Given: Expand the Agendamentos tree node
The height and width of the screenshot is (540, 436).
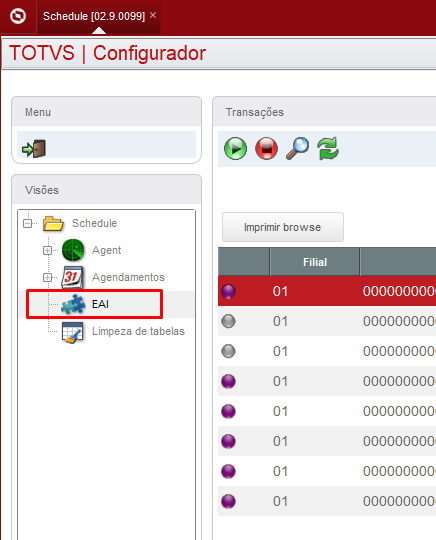Looking at the screenshot, I should coord(48,277).
